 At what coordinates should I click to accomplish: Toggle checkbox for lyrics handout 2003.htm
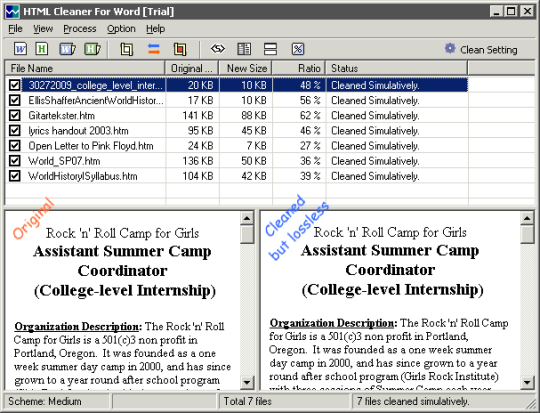pos(14,131)
